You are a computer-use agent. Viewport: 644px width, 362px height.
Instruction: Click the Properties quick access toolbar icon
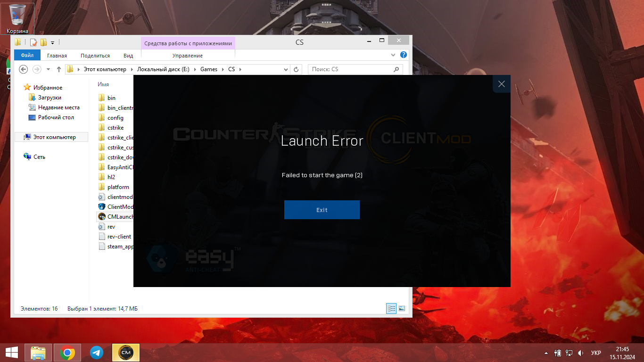tap(33, 42)
